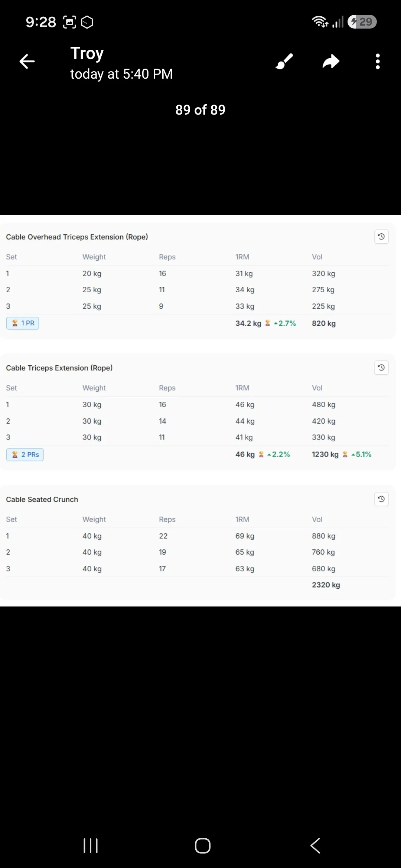The width and height of the screenshot is (401, 868).
Task: Open the brush edit tool
Action: pos(284,62)
